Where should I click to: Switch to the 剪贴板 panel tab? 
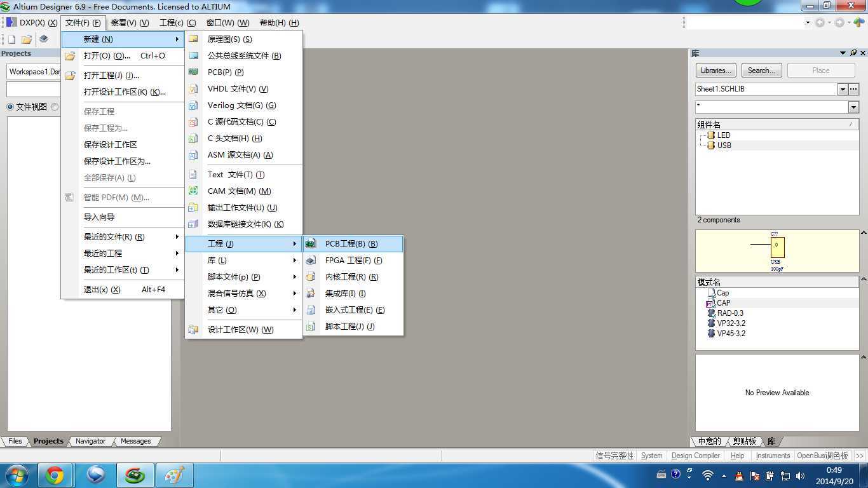click(x=744, y=441)
